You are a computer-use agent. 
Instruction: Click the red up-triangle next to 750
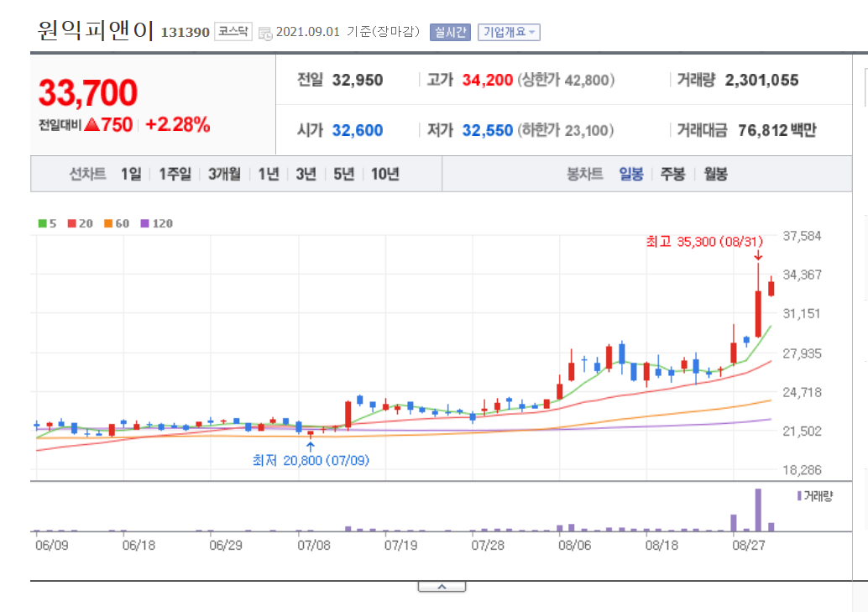tap(92, 124)
